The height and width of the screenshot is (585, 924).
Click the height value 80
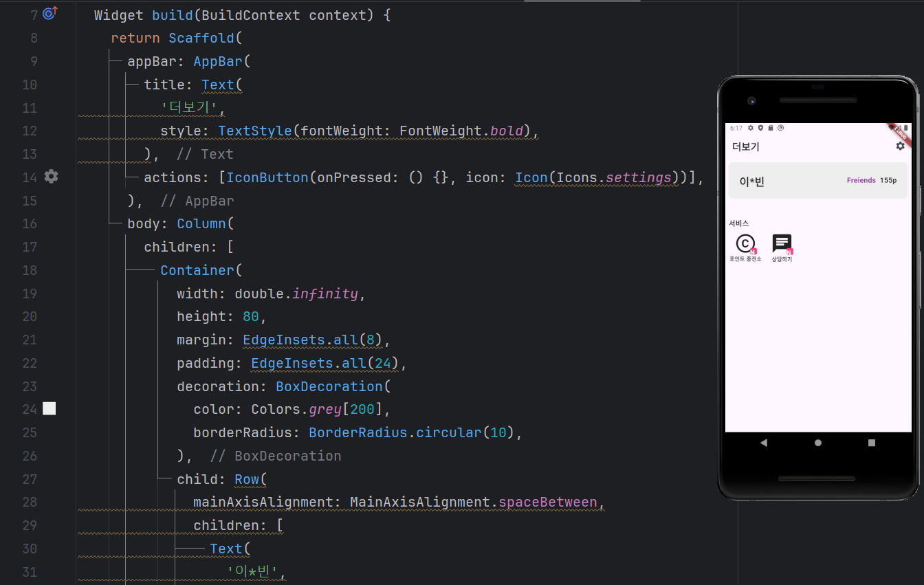click(x=251, y=317)
